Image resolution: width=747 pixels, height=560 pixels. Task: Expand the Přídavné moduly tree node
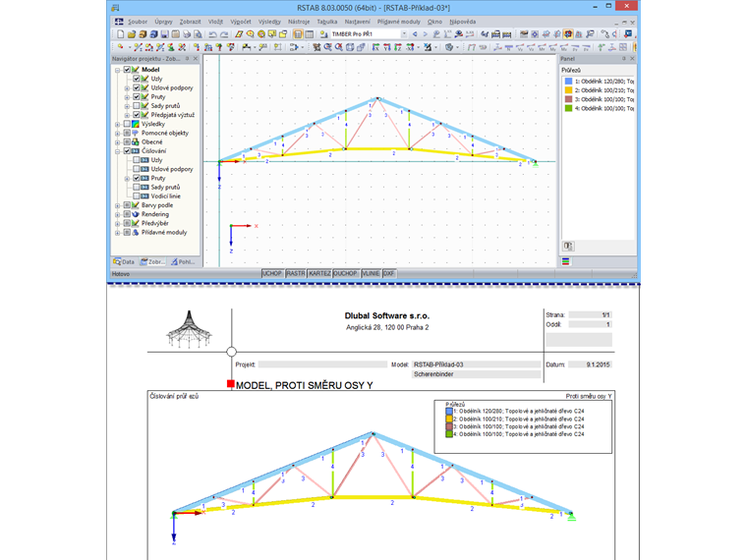[117, 233]
